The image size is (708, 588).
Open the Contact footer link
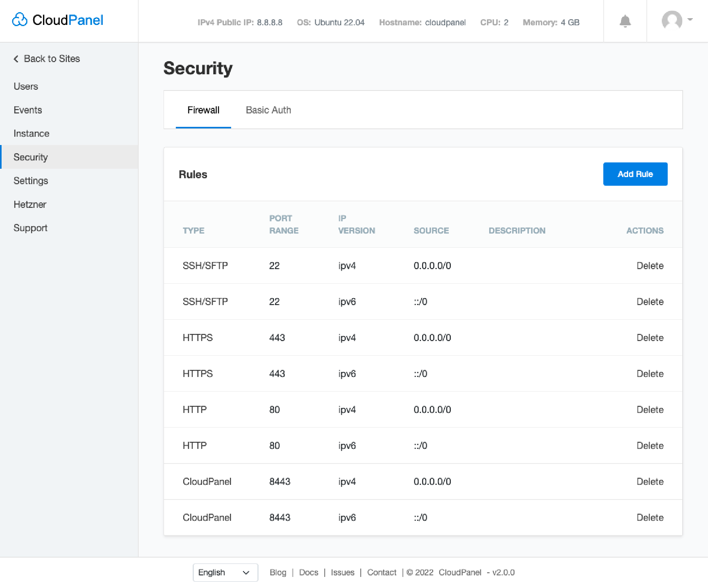(x=382, y=572)
